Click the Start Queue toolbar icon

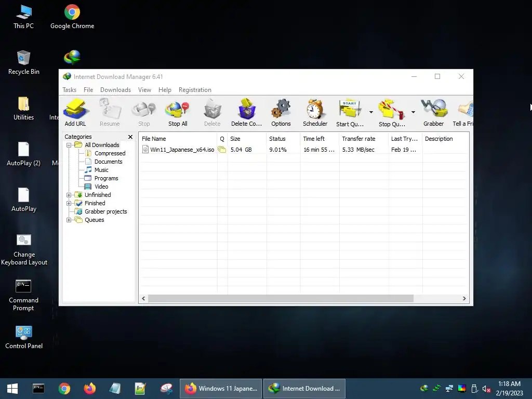tap(350, 112)
